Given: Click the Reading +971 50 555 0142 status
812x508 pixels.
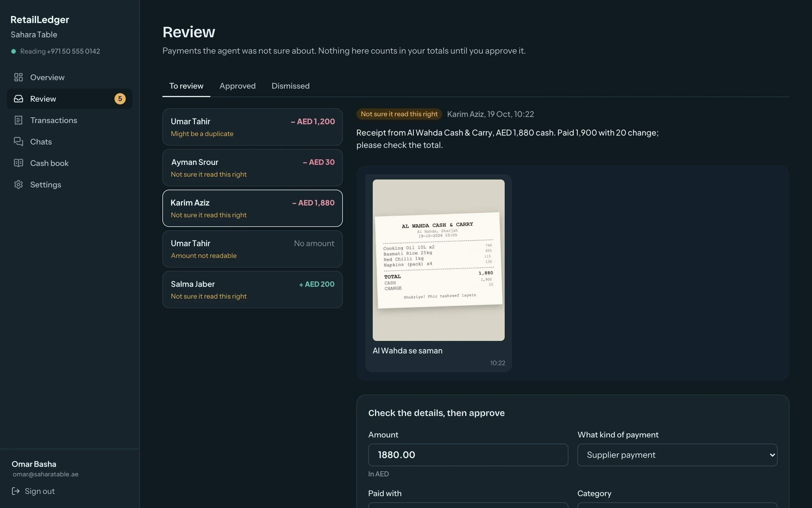Looking at the screenshot, I should 60,51.
